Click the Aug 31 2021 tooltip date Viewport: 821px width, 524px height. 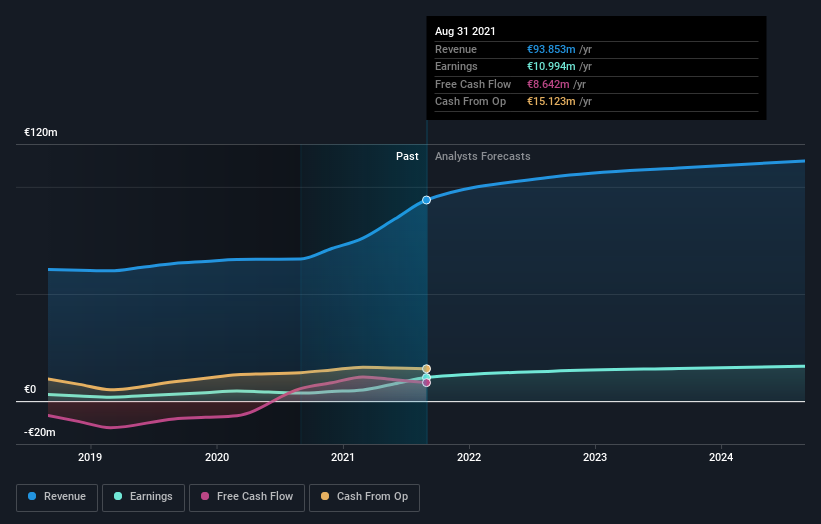coord(465,31)
